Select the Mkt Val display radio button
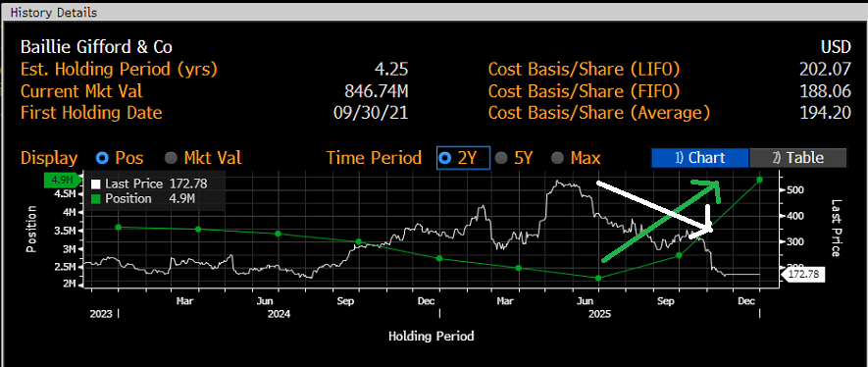Screen dimensions: 868x367 click(171, 158)
